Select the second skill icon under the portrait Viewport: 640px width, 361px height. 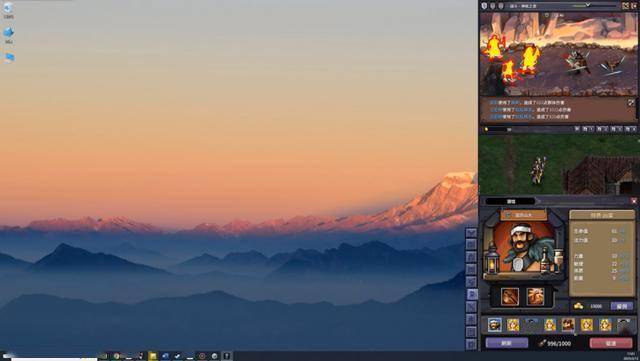click(535, 296)
